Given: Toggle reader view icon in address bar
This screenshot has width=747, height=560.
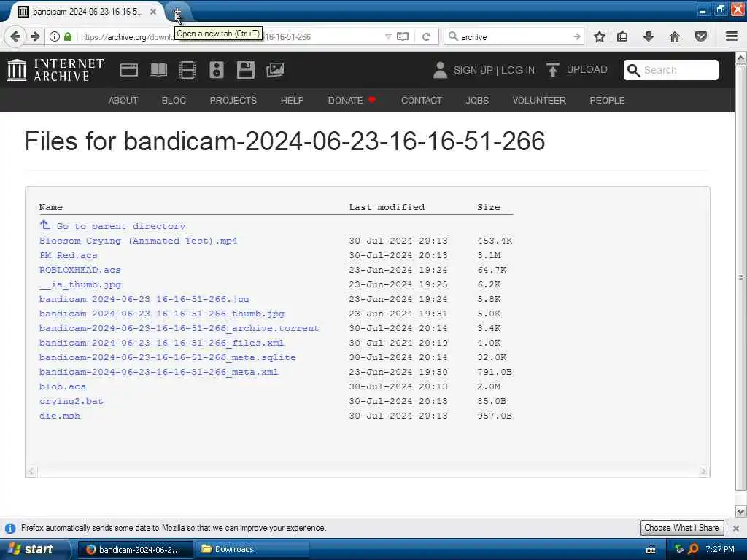Looking at the screenshot, I should tap(403, 36).
